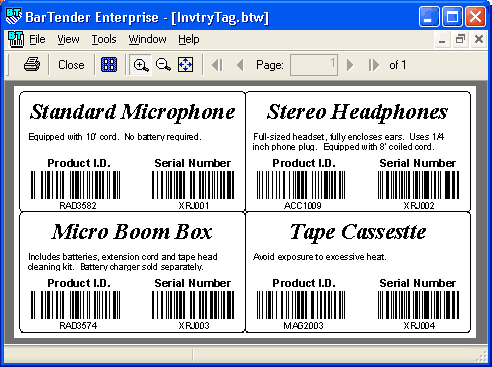
Task: Open the View menu
Action: pos(68,39)
